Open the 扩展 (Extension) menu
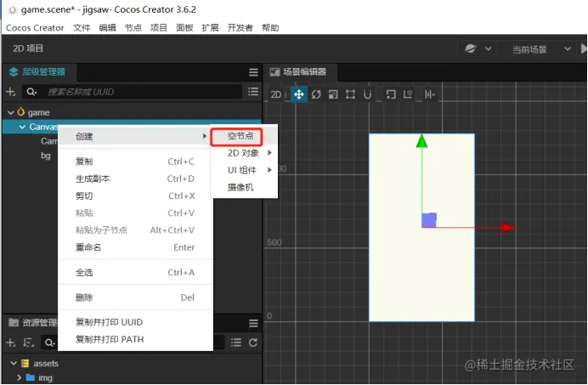 [x=210, y=28]
